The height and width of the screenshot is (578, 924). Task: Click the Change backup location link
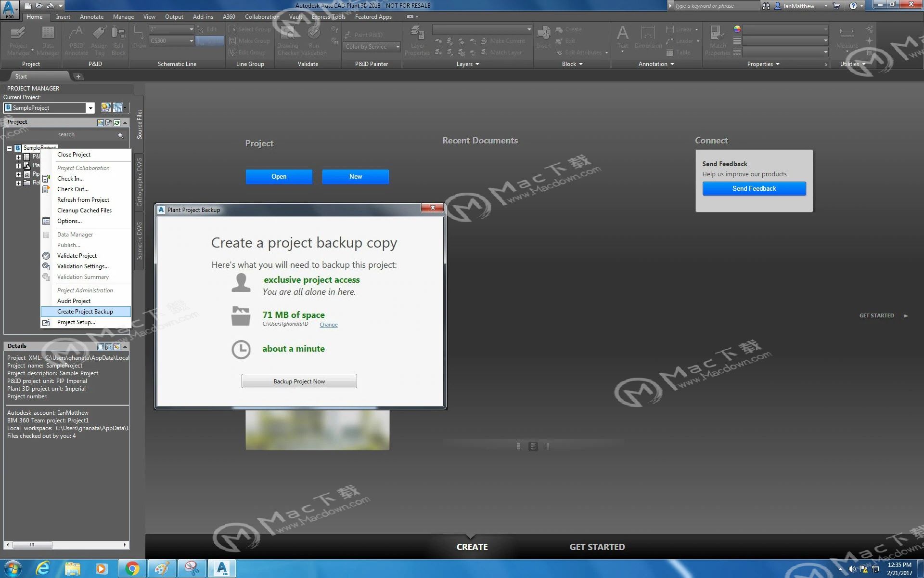[x=329, y=325]
